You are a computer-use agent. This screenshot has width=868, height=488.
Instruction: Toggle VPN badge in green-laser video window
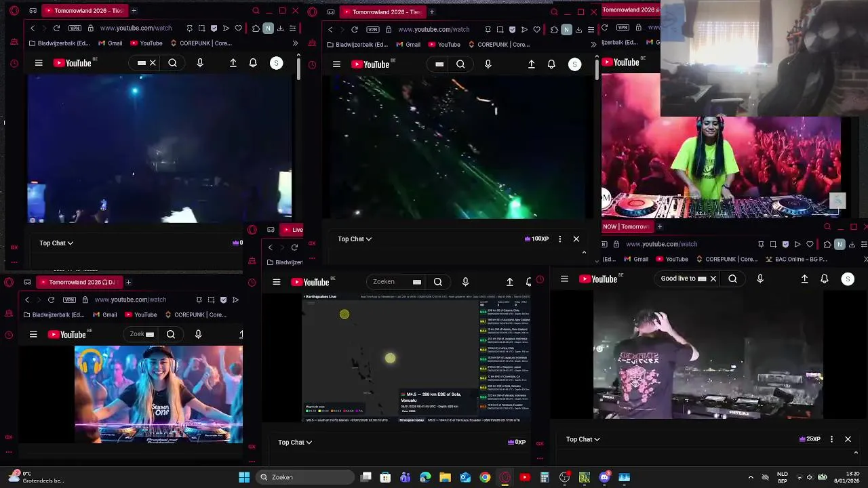[372, 29]
